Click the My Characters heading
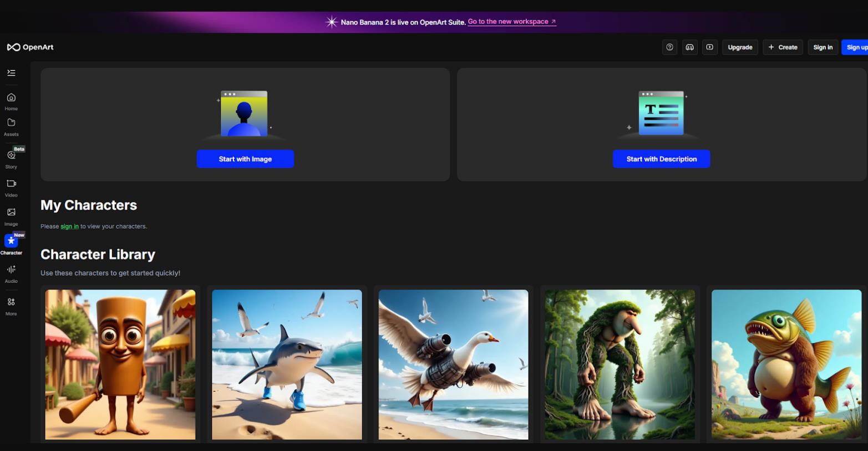The image size is (868, 451). (x=89, y=205)
